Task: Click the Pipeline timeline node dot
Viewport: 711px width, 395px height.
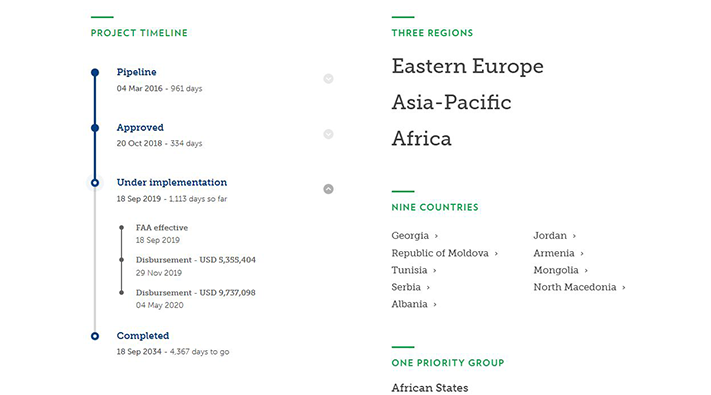Action: click(x=95, y=73)
